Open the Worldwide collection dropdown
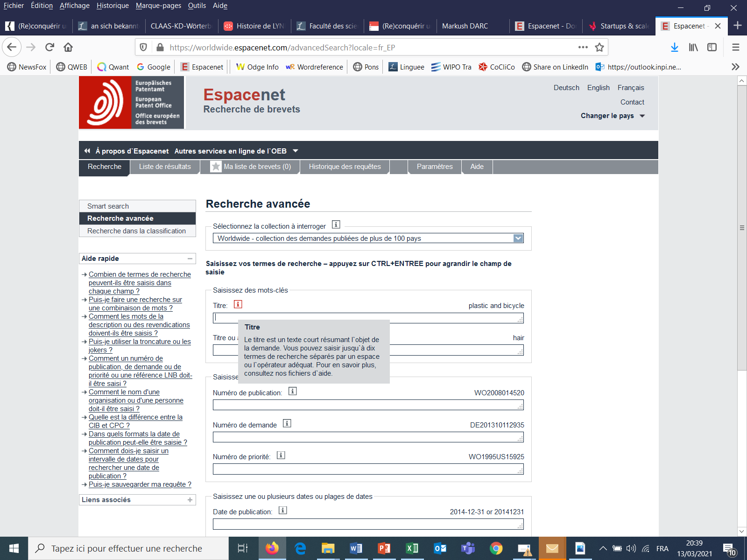 coord(518,238)
